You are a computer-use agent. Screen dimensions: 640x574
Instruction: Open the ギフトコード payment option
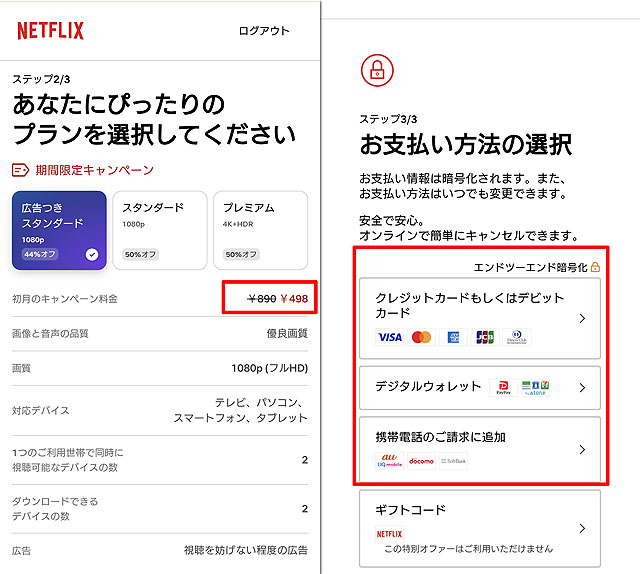(479, 527)
